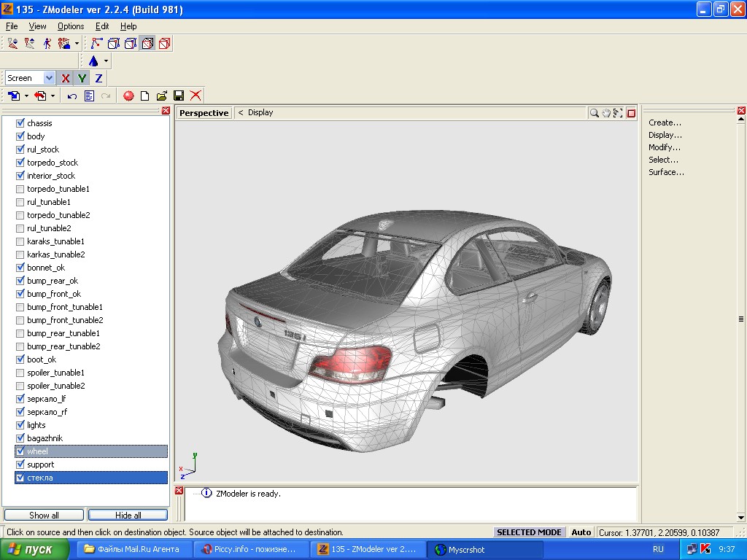Toggle the Y axis lock
This screenshot has width=747, height=560.
click(x=82, y=78)
